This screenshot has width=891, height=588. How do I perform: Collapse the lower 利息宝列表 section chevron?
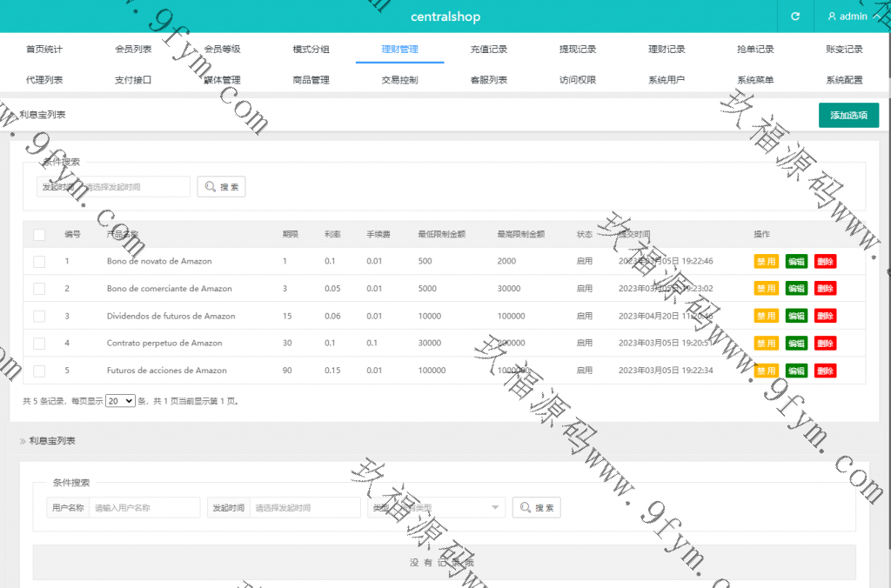click(x=23, y=442)
